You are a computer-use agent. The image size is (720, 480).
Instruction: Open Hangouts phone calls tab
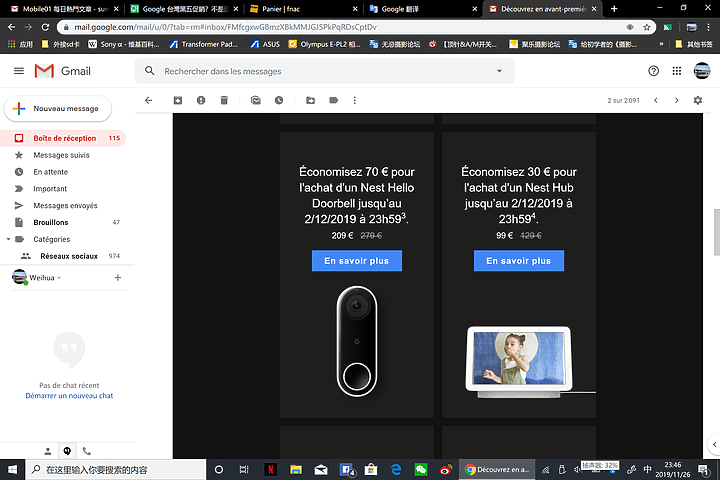pos(86,451)
